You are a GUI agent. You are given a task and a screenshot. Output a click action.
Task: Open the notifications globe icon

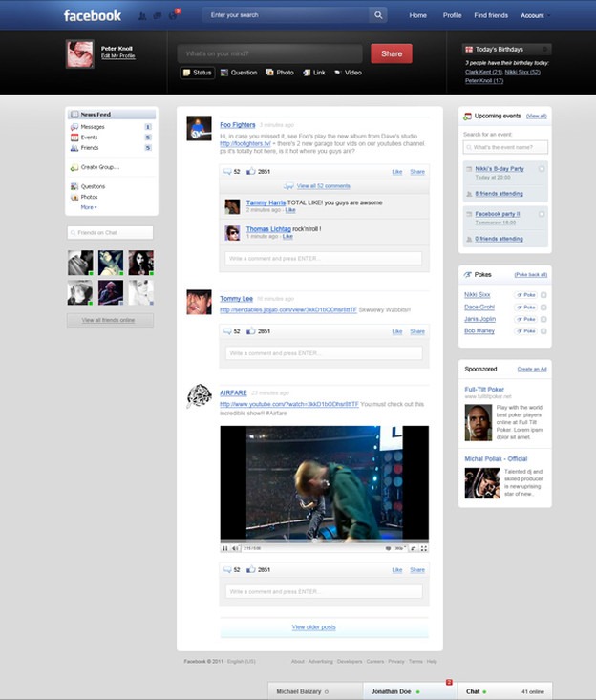point(173,16)
